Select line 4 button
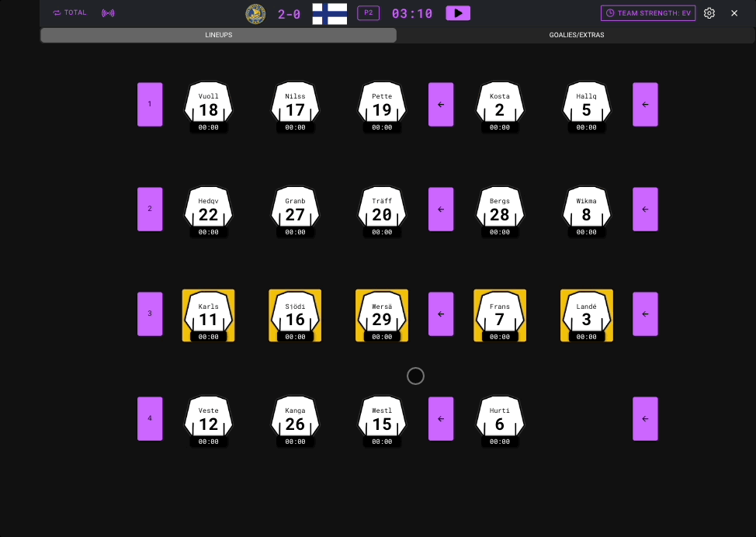The height and width of the screenshot is (537, 756). tap(150, 418)
